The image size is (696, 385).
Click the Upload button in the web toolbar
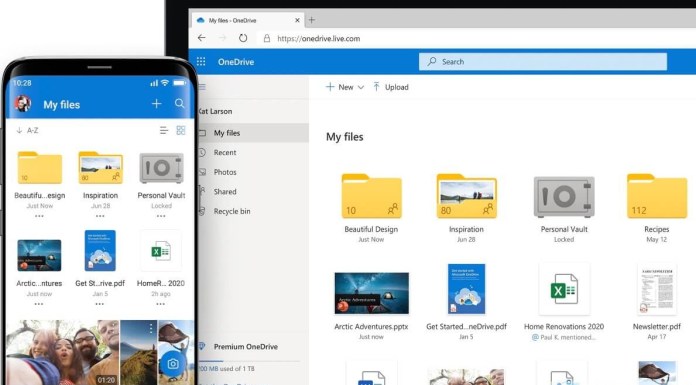pos(391,87)
